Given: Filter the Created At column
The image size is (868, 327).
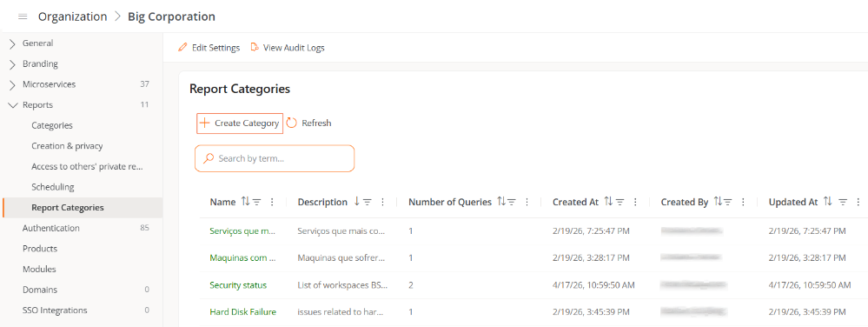Looking at the screenshot, I should coord(620,203).
